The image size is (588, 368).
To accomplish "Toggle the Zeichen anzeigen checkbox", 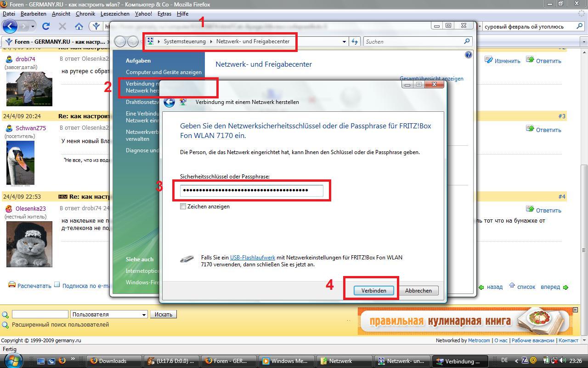I will (183, 207).
